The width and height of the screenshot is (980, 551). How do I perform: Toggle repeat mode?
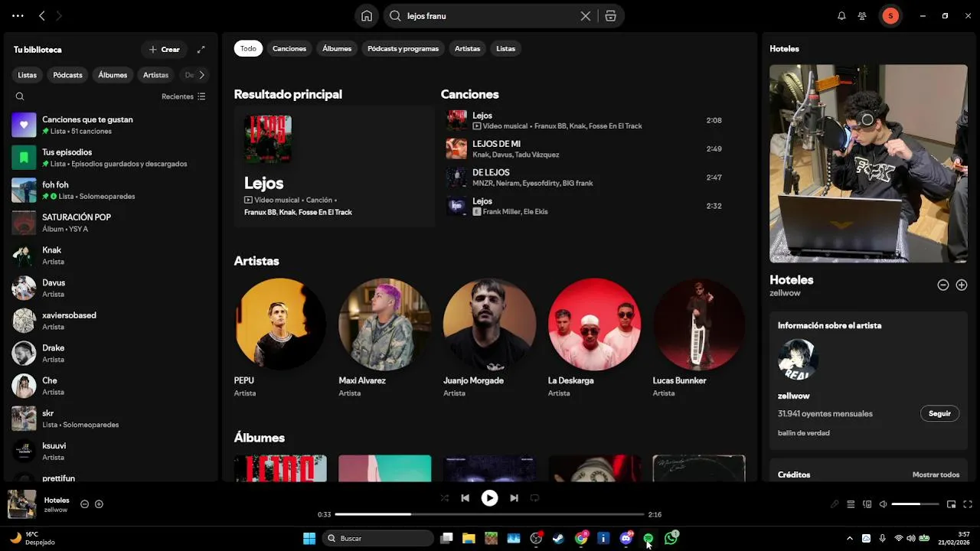(x=534, y=498)
